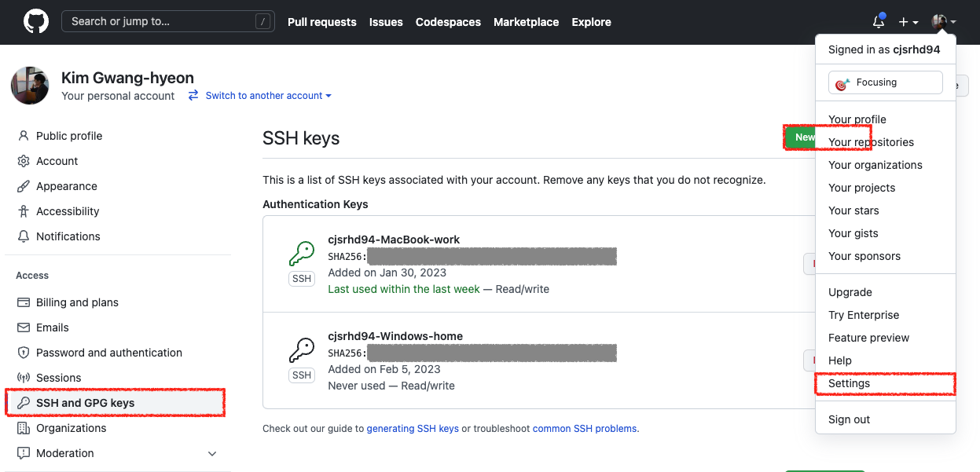Go to Codespaces in top navigation

coord(448,22)
